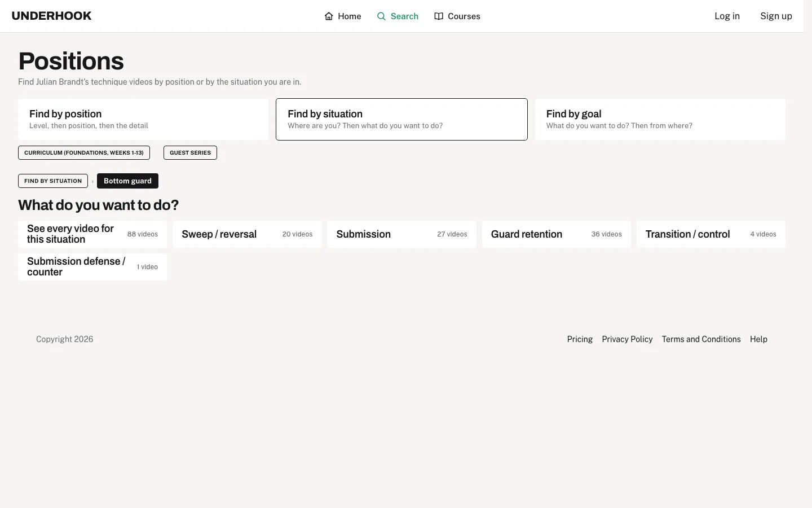Choose Submission defense / counter option
The width and height of the screenshot is (812, 508).
click(x=92, y=267)
